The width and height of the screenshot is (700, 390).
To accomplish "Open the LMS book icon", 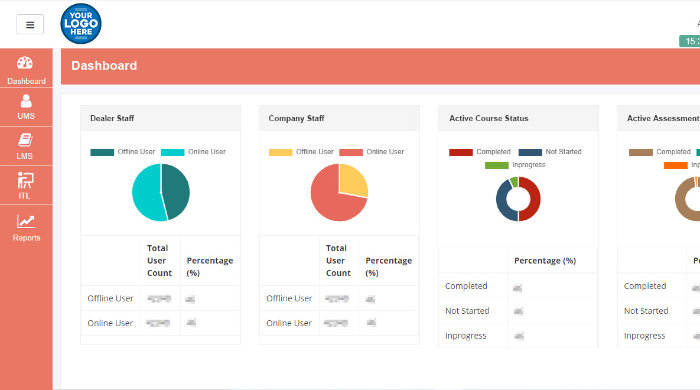I will click(25, 140).
